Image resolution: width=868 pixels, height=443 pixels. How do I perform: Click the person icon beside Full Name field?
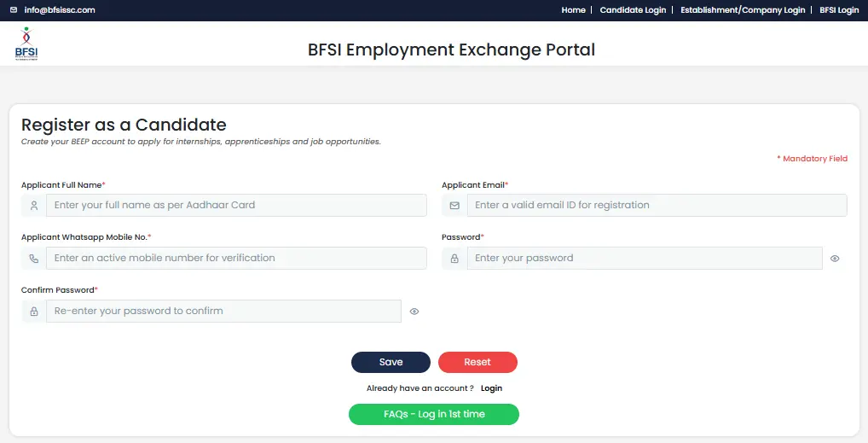pos(34,206)
